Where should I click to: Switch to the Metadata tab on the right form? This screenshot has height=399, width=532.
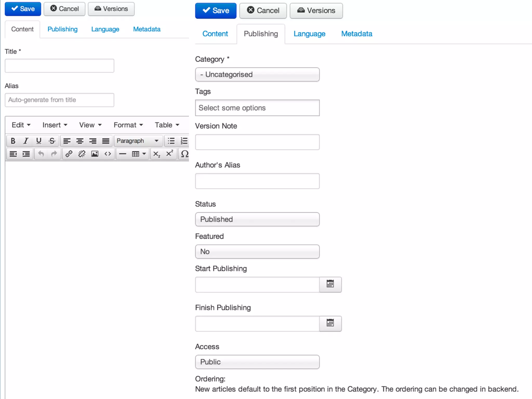[357, 34]
